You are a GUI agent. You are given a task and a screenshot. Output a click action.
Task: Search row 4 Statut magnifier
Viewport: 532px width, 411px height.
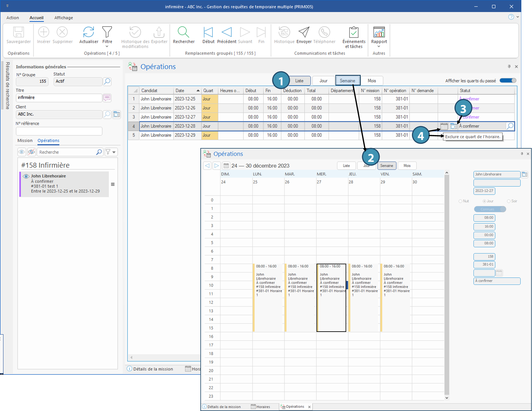click(x=510, y=126)
